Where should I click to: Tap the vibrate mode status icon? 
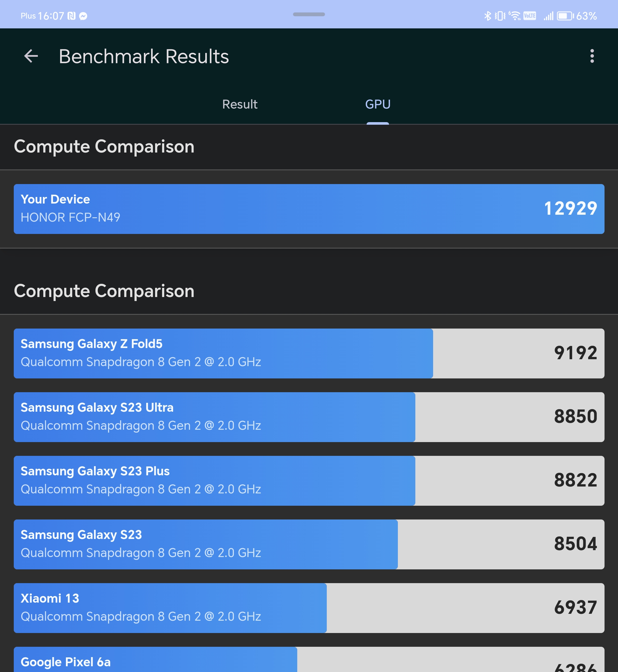point(500,16)
